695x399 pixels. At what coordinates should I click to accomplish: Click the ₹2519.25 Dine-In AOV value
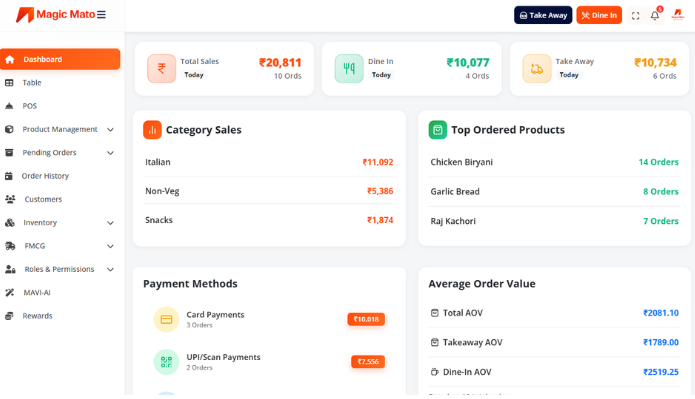(661, 372)
